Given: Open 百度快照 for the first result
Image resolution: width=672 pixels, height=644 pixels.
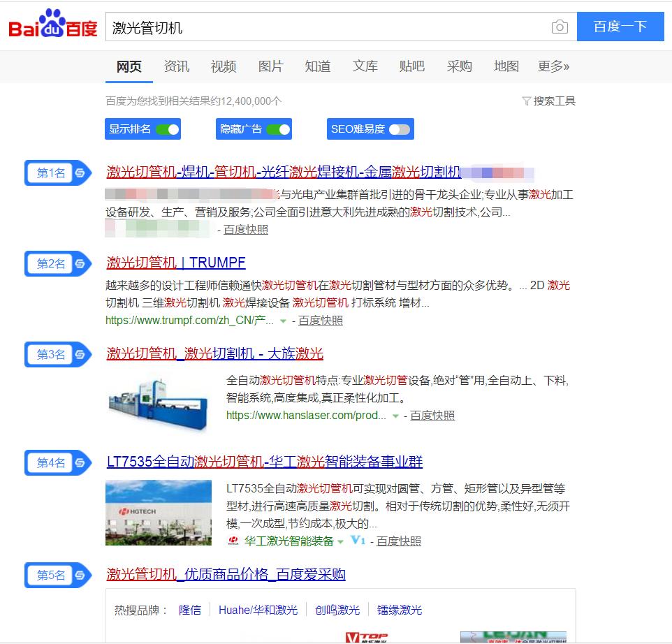Looking at the screenshot, I should (246, 230).
